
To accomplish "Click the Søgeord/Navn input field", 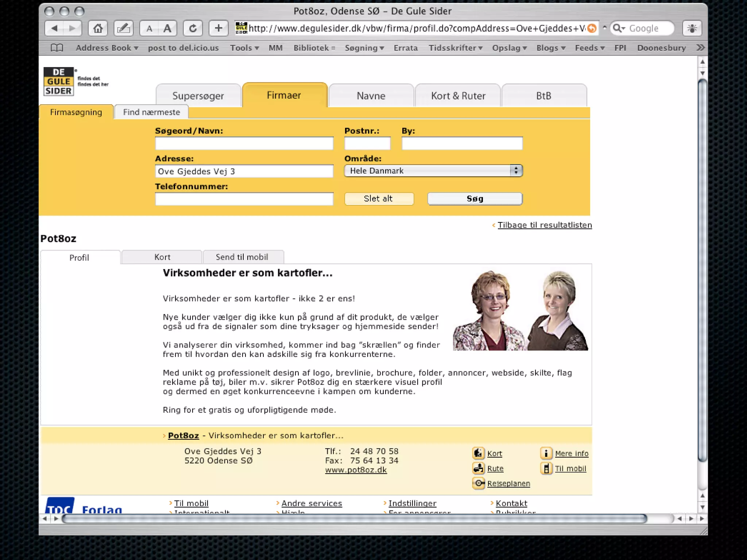I will click(244, 143).
